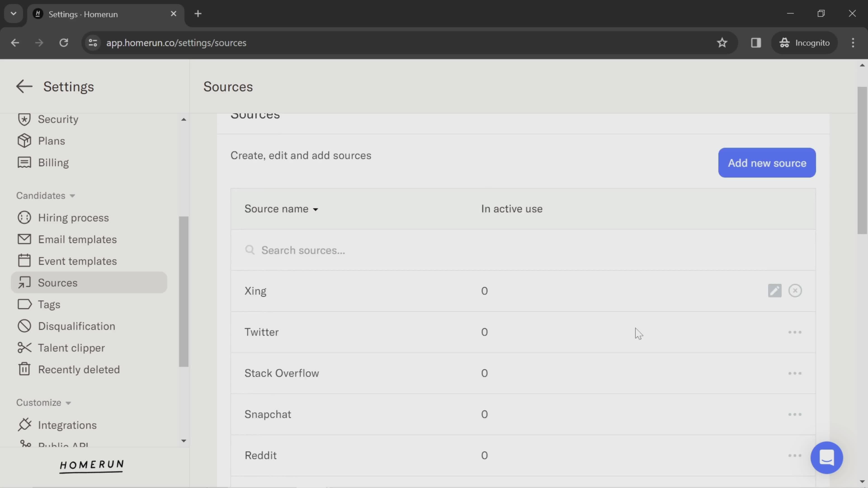
Task: Click the Email templates envelope icon
Action: 24,239
